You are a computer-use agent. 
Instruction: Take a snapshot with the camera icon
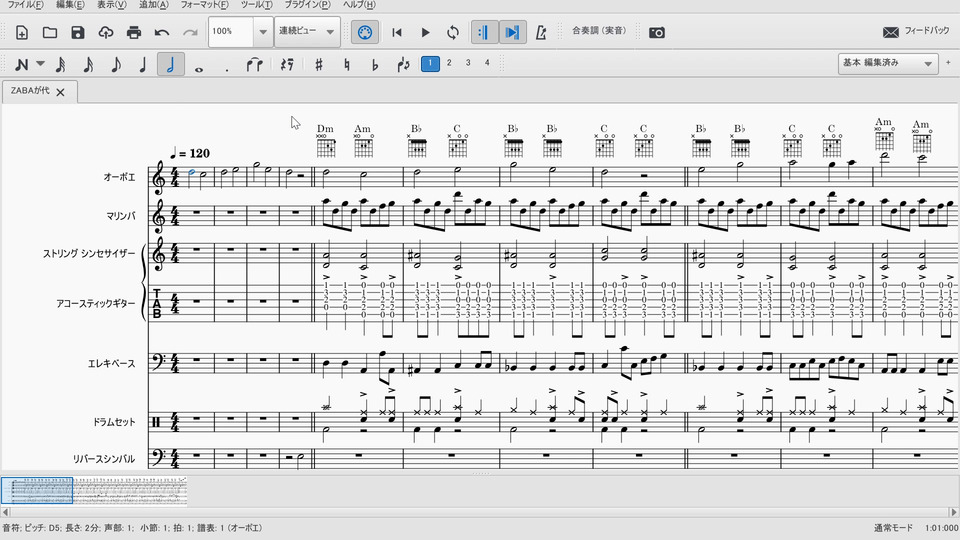click(657, 32)
